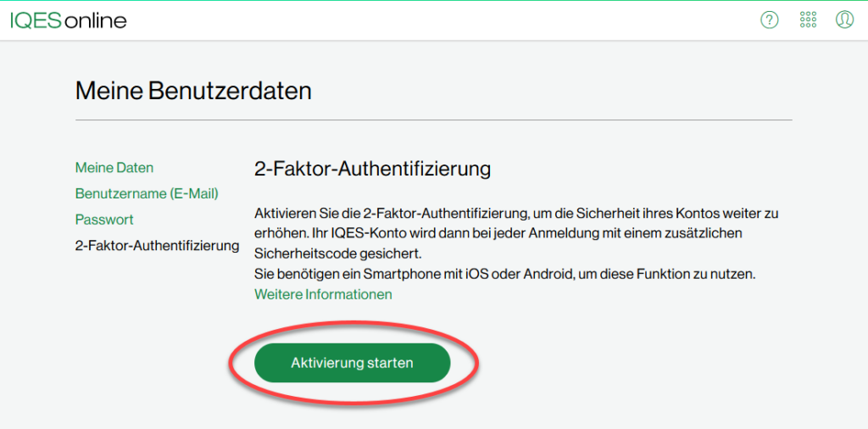Click the user profile icon

pyautogui.click(x=844, y=20)
